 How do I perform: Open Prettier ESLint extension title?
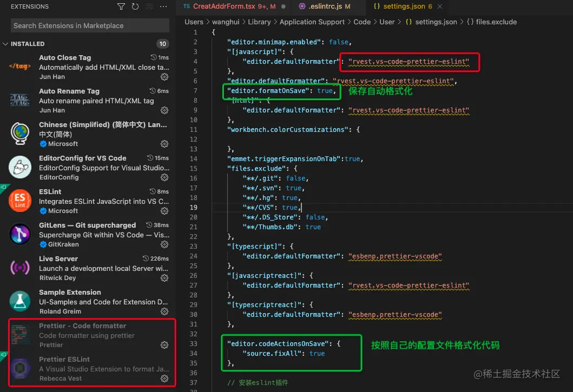pyautogui.click(x=64, y=360)
